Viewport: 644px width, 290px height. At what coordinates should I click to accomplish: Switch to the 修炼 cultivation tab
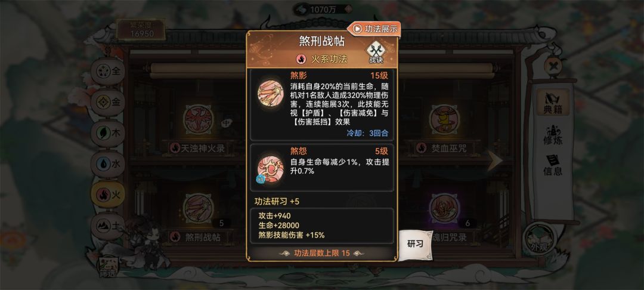click(553, 135)
